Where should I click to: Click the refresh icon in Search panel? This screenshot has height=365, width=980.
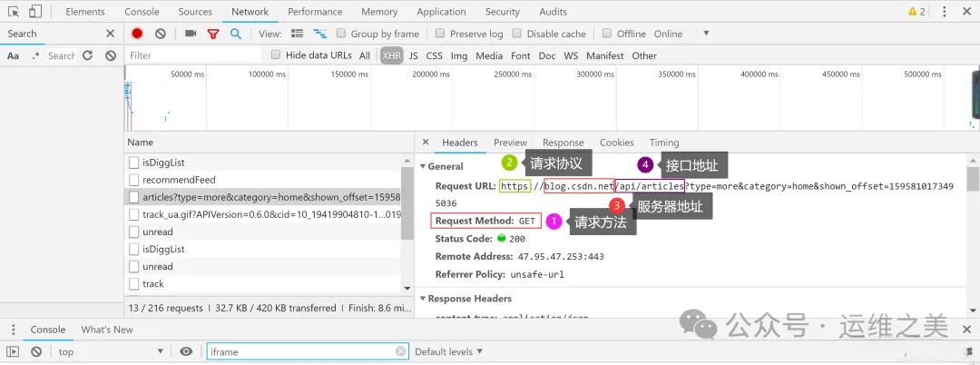coord(87,55)
